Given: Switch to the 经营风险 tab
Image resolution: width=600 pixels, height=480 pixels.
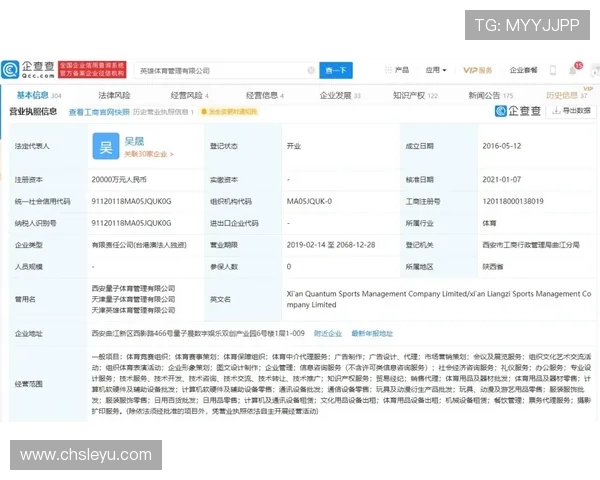Looking at the screenshot, I should click(189, 95).
